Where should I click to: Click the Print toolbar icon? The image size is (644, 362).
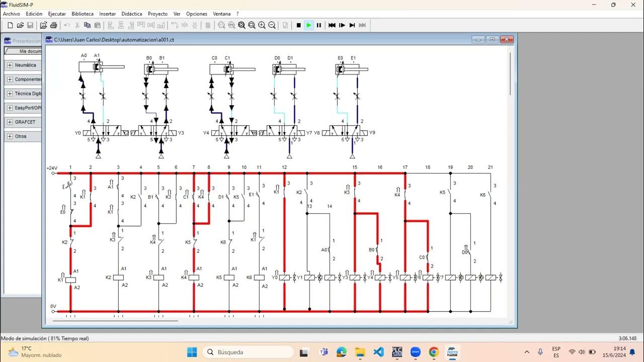[x=53, y=25]
